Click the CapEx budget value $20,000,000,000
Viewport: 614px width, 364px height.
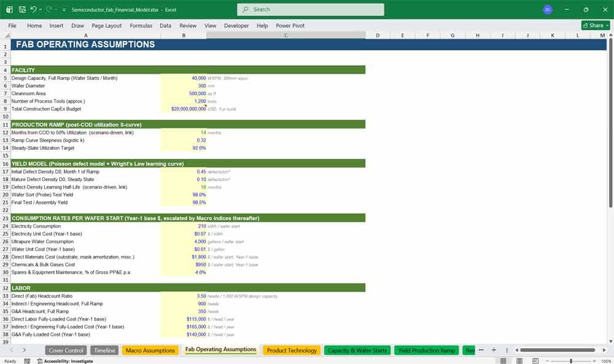(183, 109)
